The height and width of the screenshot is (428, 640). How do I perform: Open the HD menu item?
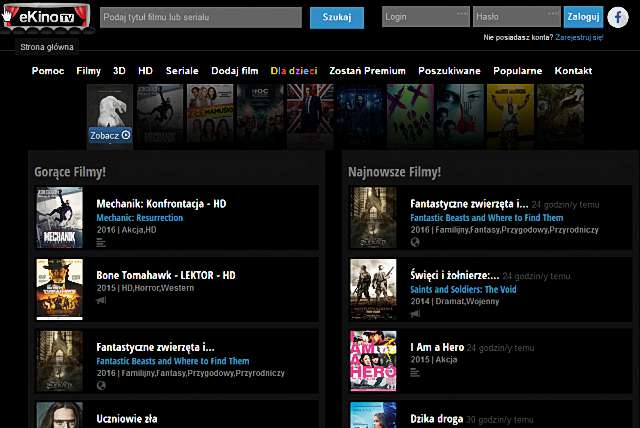(x=145, y=71)
